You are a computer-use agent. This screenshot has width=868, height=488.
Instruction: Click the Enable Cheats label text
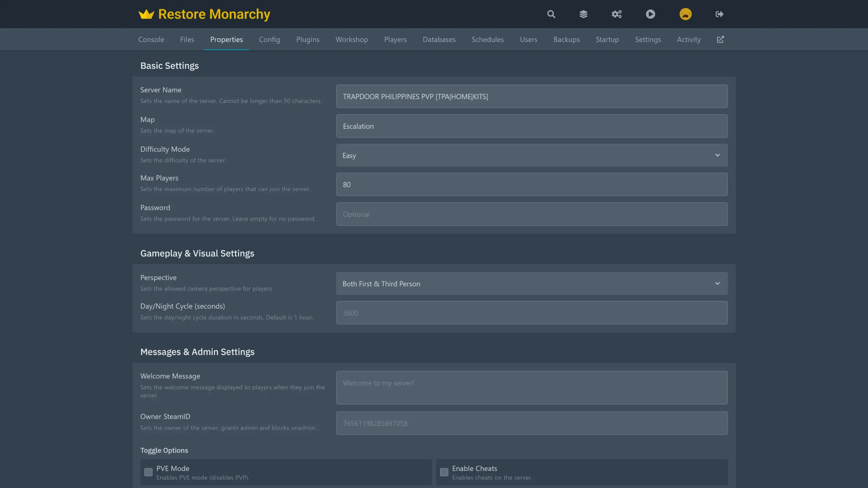475,468
